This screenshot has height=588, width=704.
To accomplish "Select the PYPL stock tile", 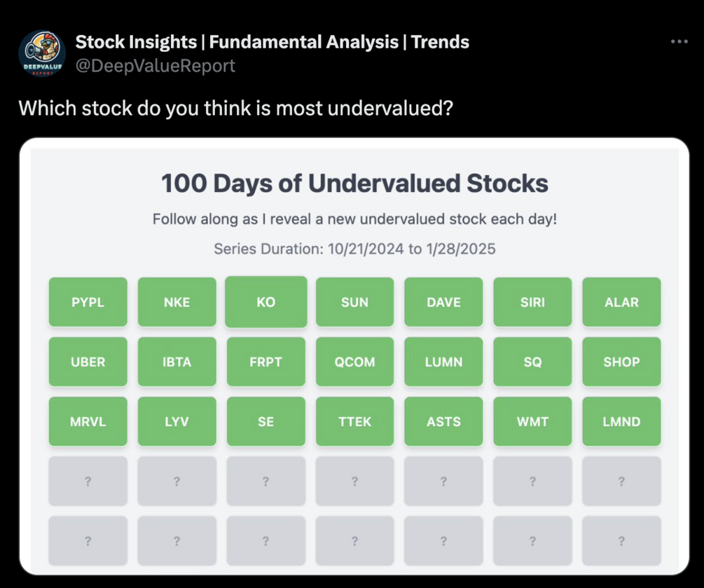I will [88, 302].
